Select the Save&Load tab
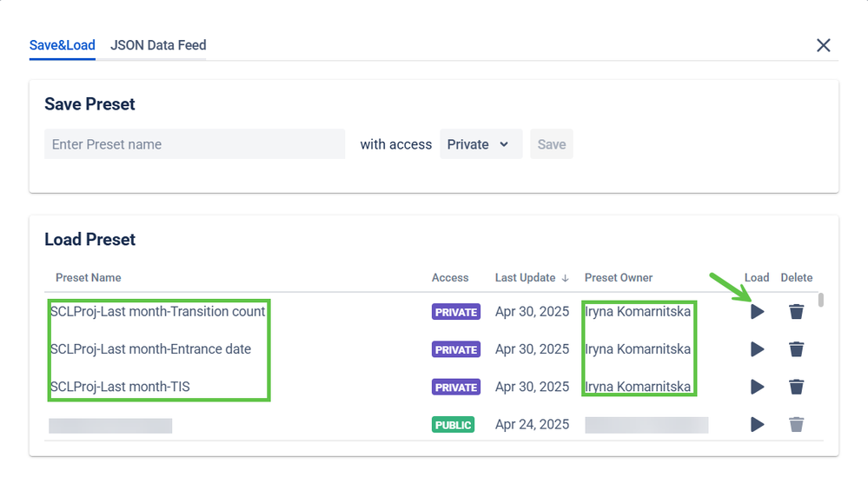This screenshot has width=868, height=484. 63,45
